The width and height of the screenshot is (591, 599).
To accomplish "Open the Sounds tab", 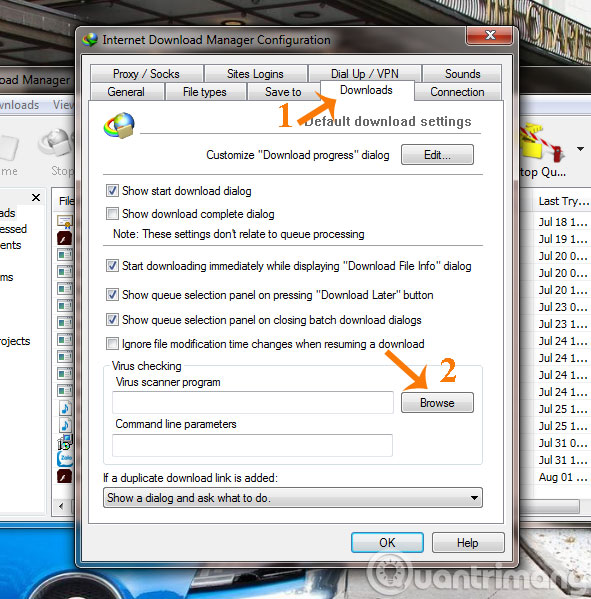I will tap(462, 73).
